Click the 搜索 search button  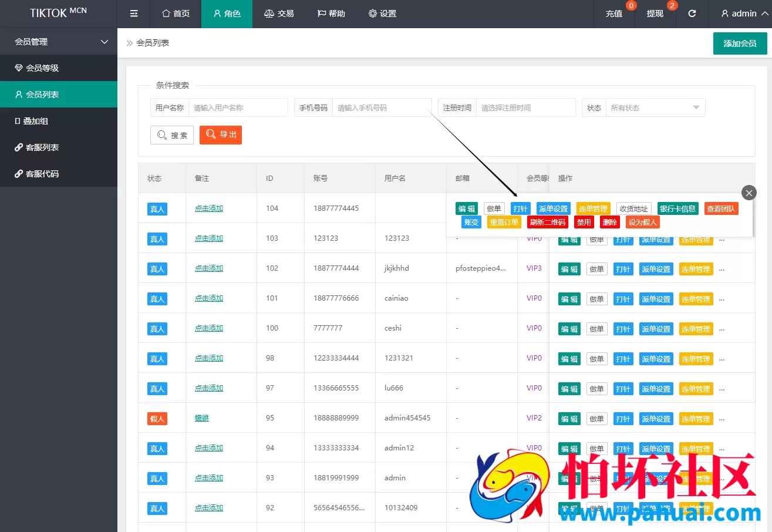172,135
